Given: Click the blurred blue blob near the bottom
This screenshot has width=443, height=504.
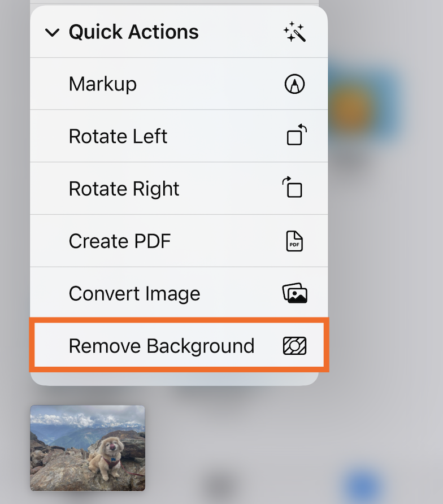Looking at the screenshot, I should point(363,486).
